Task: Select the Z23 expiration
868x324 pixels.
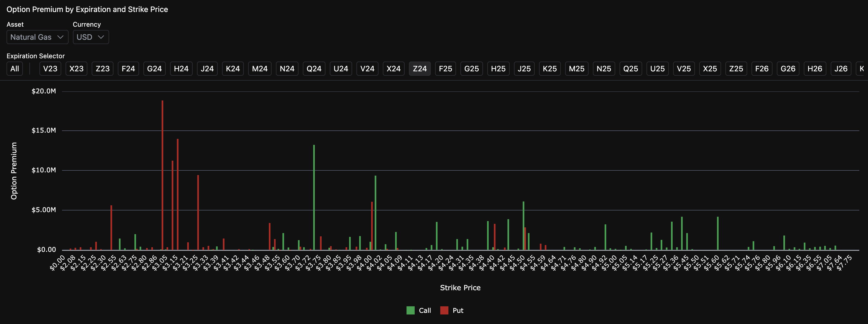Action: [x=102, y=69]
